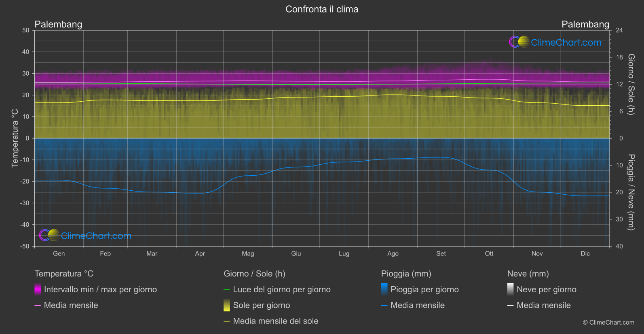
Task: Toggle the white Neve per giorno swatch
Action: (511, 289)
